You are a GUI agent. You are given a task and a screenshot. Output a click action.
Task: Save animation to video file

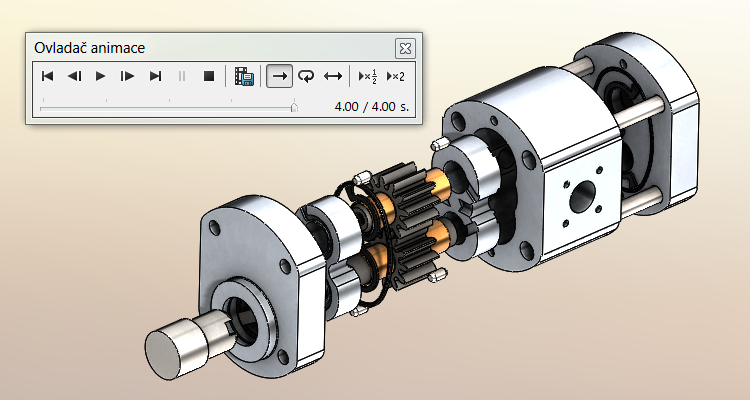tap(244, 76)
